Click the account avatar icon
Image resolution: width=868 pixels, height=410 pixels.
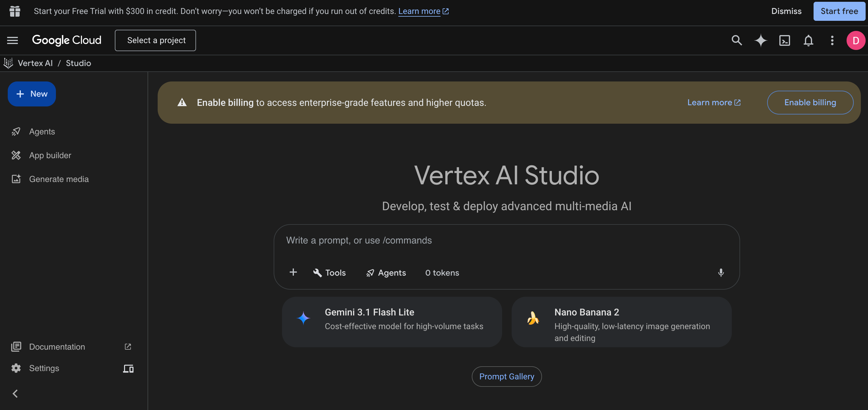click(856, 40)
